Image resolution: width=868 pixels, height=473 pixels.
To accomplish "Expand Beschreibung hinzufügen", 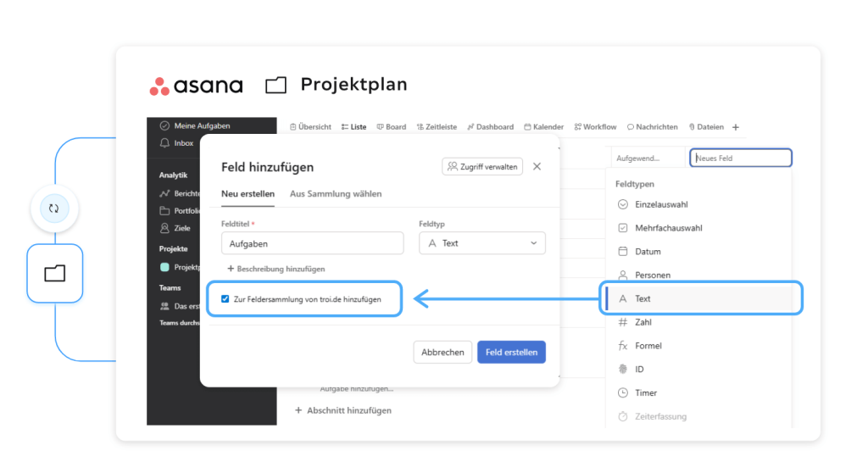I will [x=275, y=269].
